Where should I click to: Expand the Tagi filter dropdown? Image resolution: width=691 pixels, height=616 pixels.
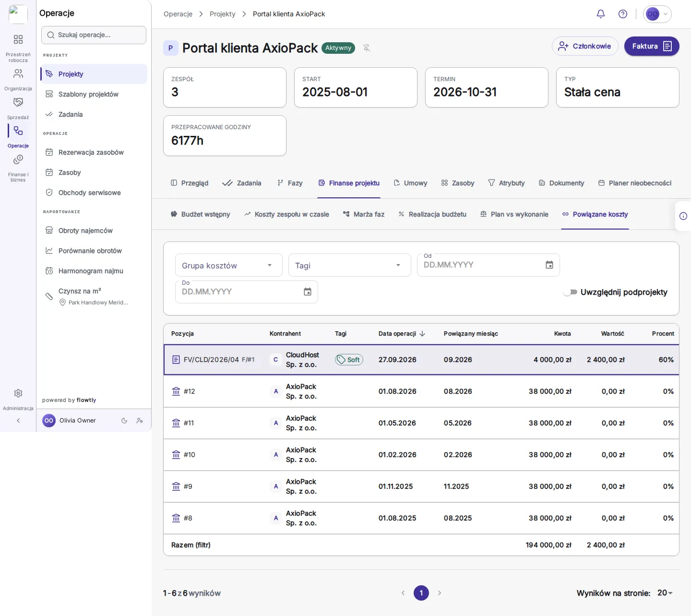[350, 265]
